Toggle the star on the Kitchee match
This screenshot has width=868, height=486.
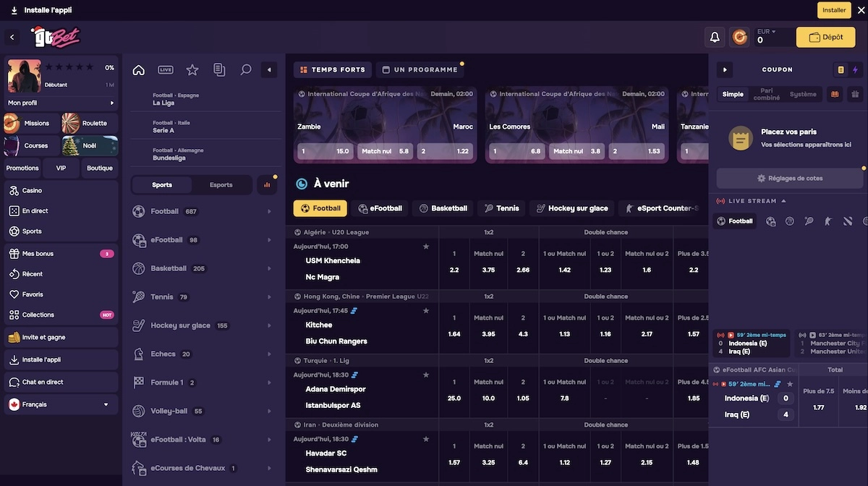(426, 310)
